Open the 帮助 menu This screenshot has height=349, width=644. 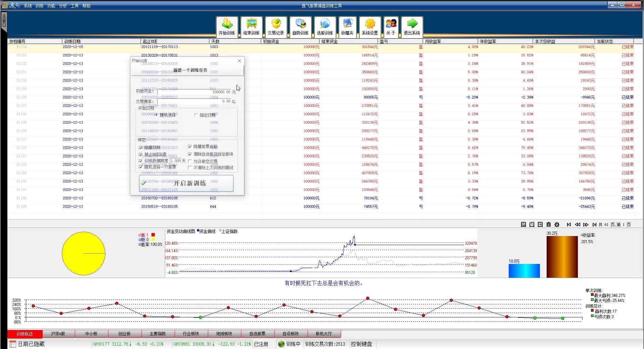point(86,6)
